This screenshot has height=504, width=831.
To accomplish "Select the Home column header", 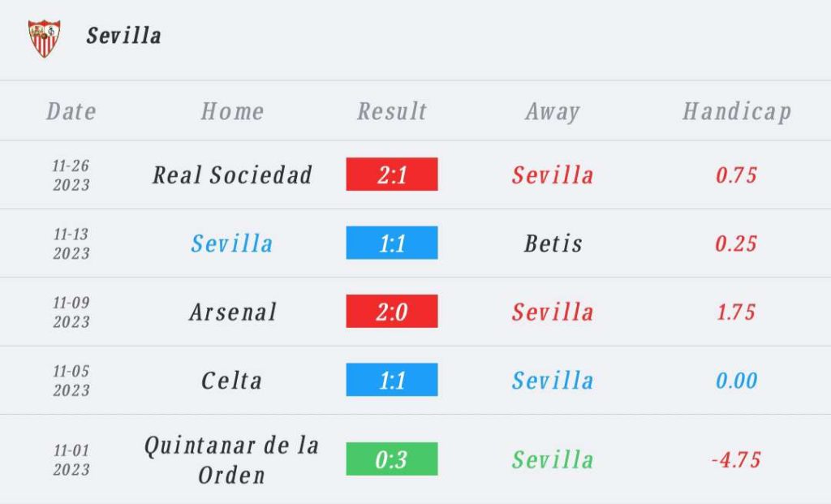I will tap(232, 111).
